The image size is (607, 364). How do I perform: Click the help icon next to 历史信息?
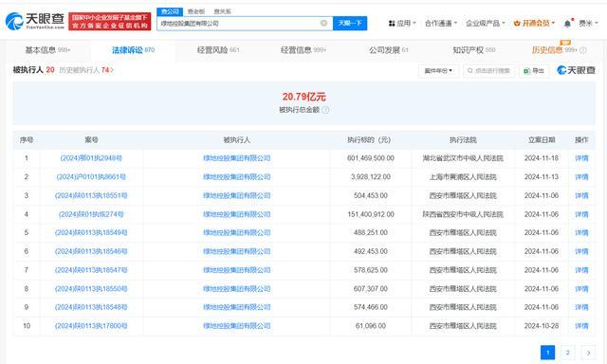583,50
